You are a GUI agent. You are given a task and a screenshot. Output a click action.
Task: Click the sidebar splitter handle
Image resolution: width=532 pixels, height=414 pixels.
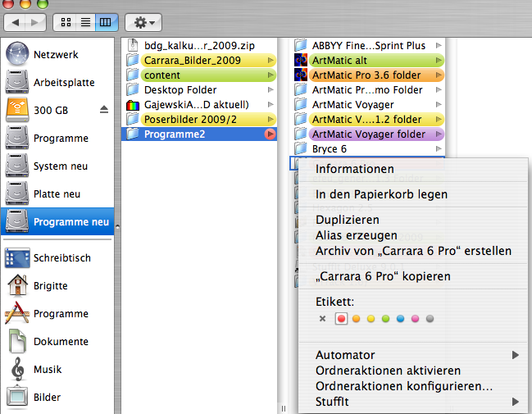pyautogui.click(x=117, y=226)
